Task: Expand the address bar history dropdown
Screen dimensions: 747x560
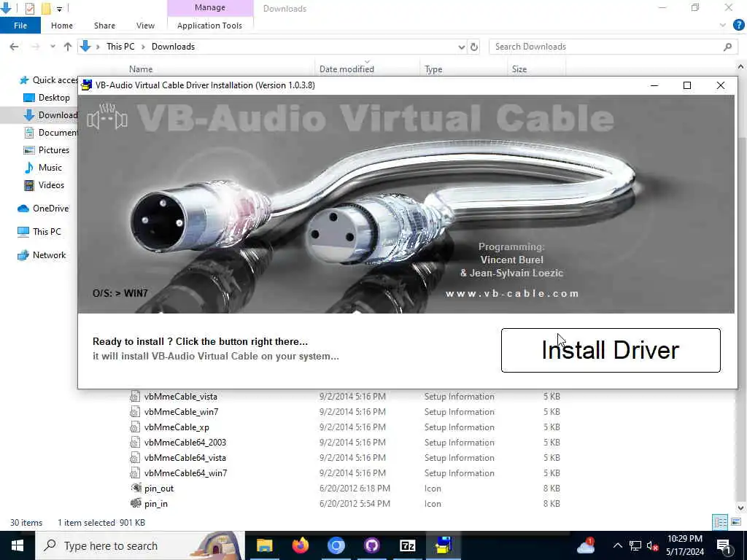Action: (461, 47)
